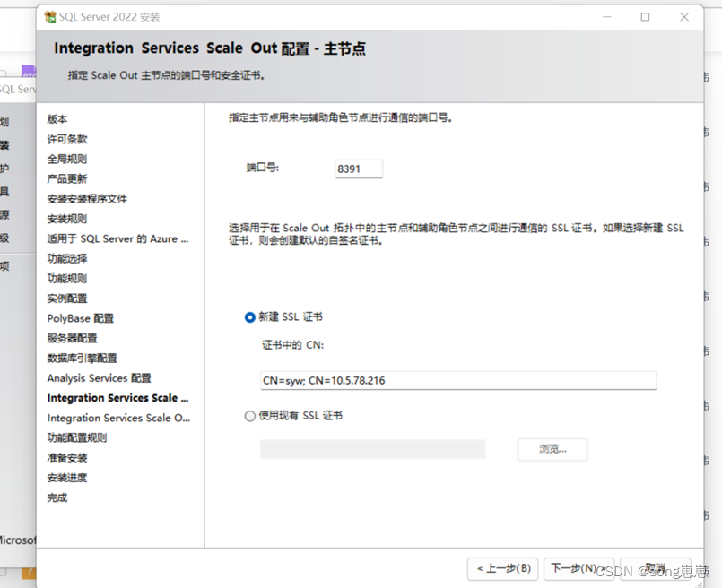Click the Cancel button (取消)
722x588 pixels.
point(656,568)
